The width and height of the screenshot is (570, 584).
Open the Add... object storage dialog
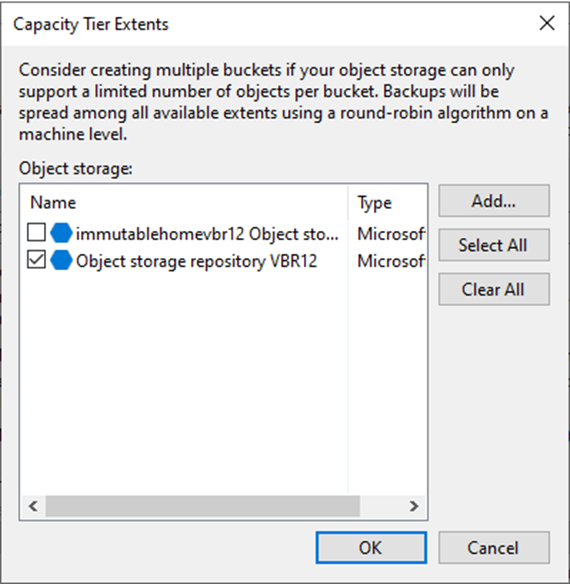click(x=494, y=201)
